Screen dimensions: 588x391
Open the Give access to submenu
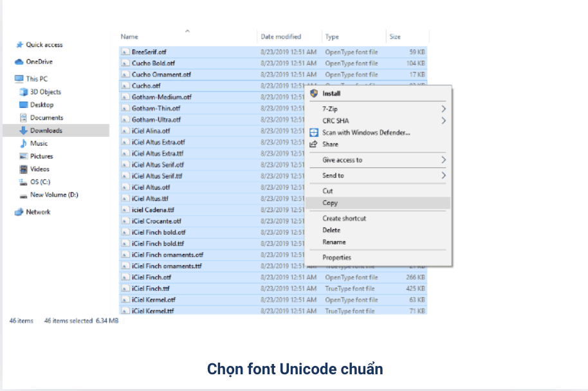(x=342, y=160)
